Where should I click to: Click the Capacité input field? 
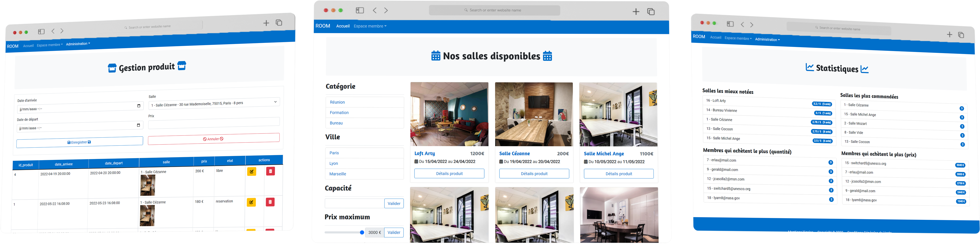coord(354,204)
